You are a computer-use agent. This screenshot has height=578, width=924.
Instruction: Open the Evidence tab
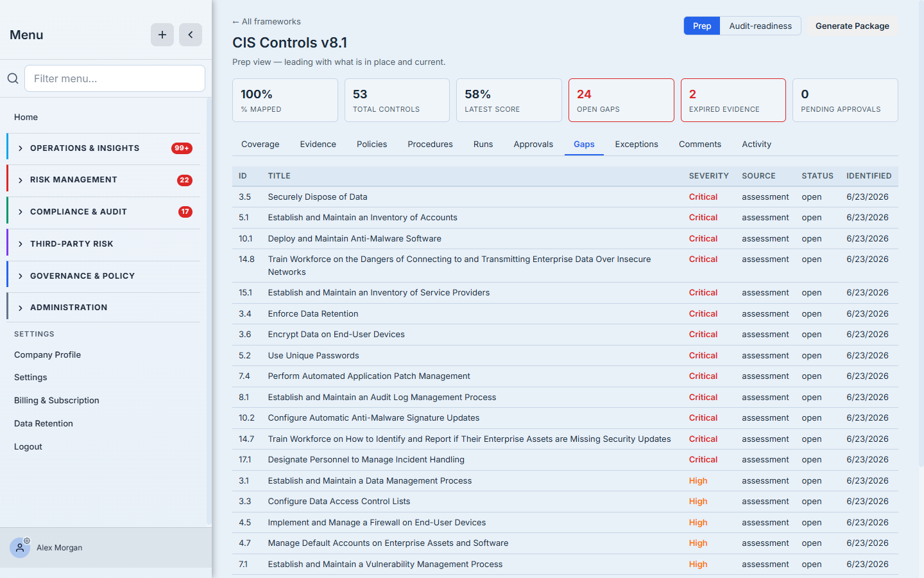[x=318, y=144]
